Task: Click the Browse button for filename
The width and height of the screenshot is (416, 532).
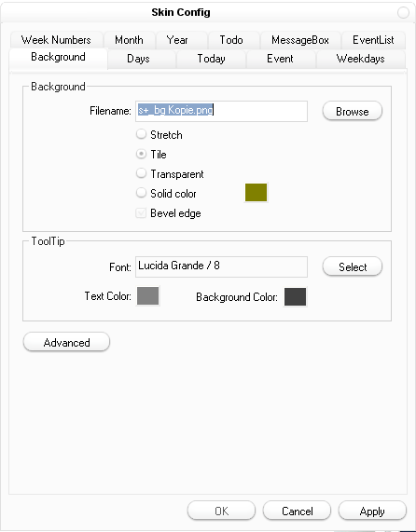Action: click(x=353, y=111)
